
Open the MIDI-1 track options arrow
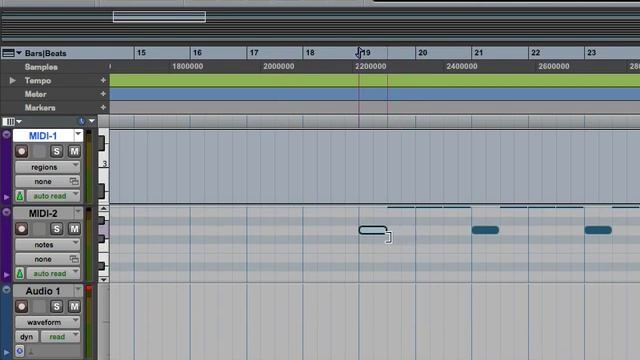point(78,135)
